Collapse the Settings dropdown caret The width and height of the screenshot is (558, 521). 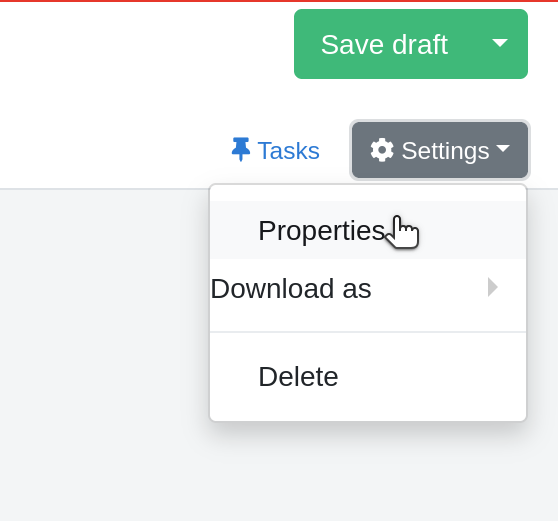[x=503, y=148]
